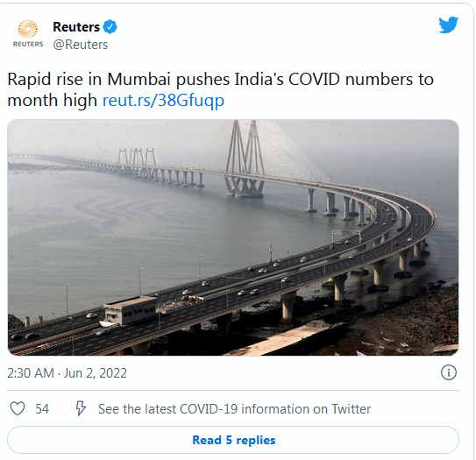Viewport: 476px width, 460px height.
Task: Open the Reuters profile avatar
Action: [x=28, y=34]
